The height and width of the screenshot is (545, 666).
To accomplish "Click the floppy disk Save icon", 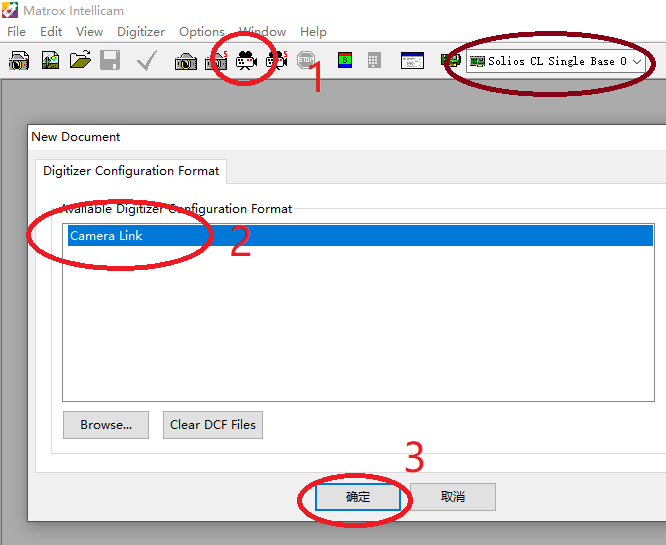I will point(110,60).
